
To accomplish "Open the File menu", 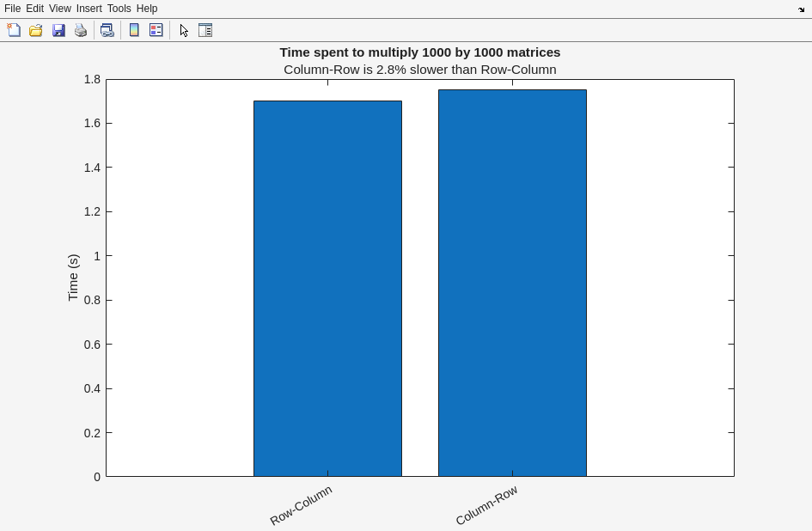I will (12, 9).
